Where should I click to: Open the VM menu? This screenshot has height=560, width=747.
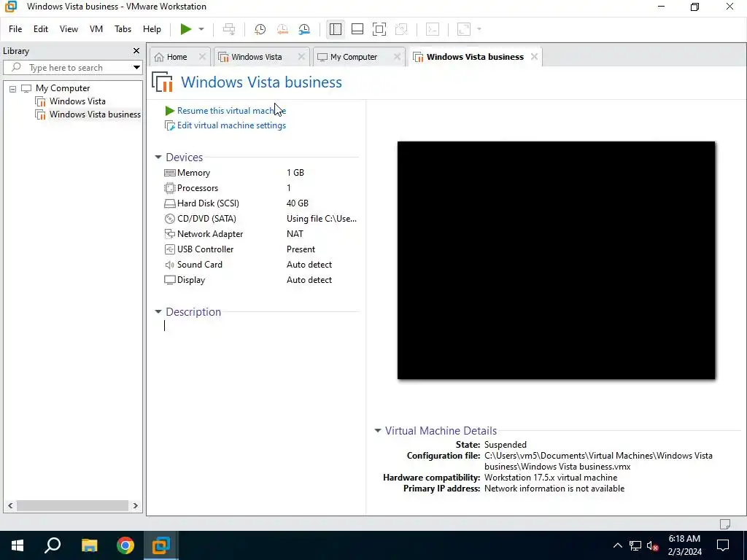coord(96,29)
